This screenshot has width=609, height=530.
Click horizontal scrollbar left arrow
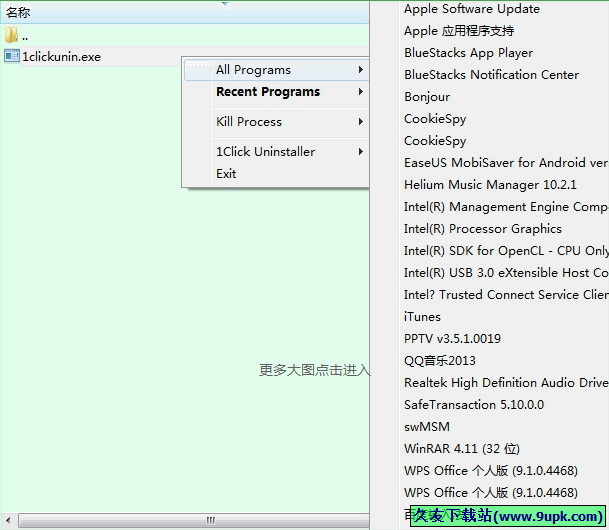(8, 520)
